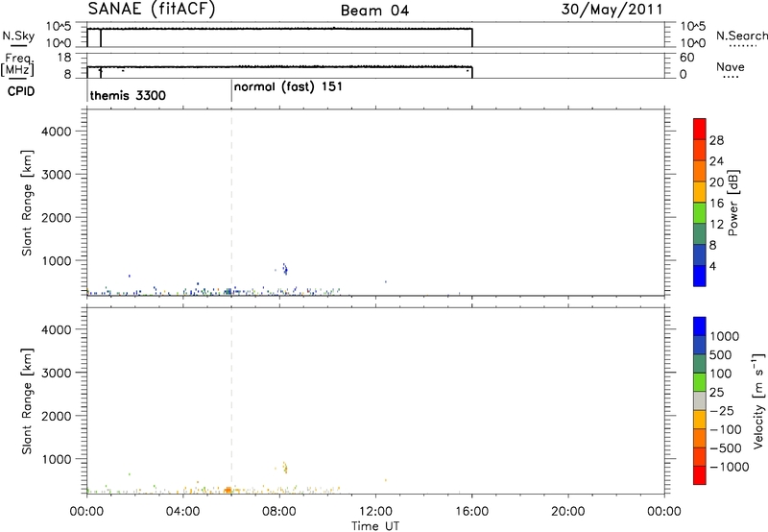Click the 16:00 time axis tick label
The height and width of the screenshot is (532, 768).
[x=472, y=512]
